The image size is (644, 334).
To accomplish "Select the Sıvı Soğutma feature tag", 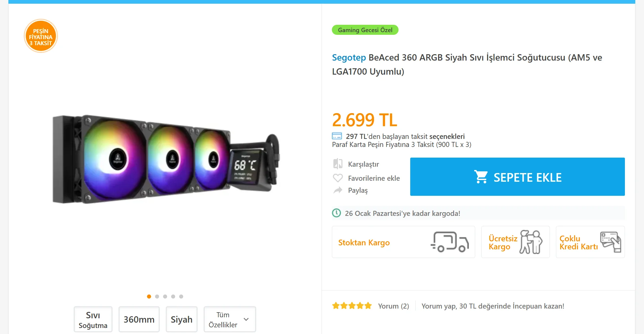I will coord(93,320).
